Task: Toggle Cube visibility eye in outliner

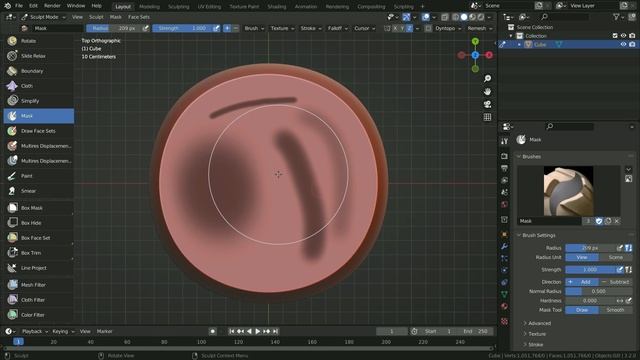Action: pyautogui.click(x=623, y=44)
